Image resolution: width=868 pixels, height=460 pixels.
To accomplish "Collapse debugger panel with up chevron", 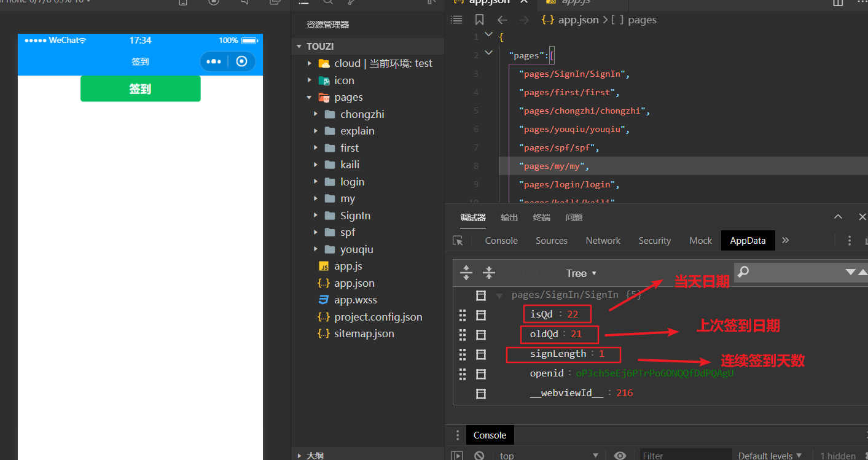I will [x=838, y=217].
